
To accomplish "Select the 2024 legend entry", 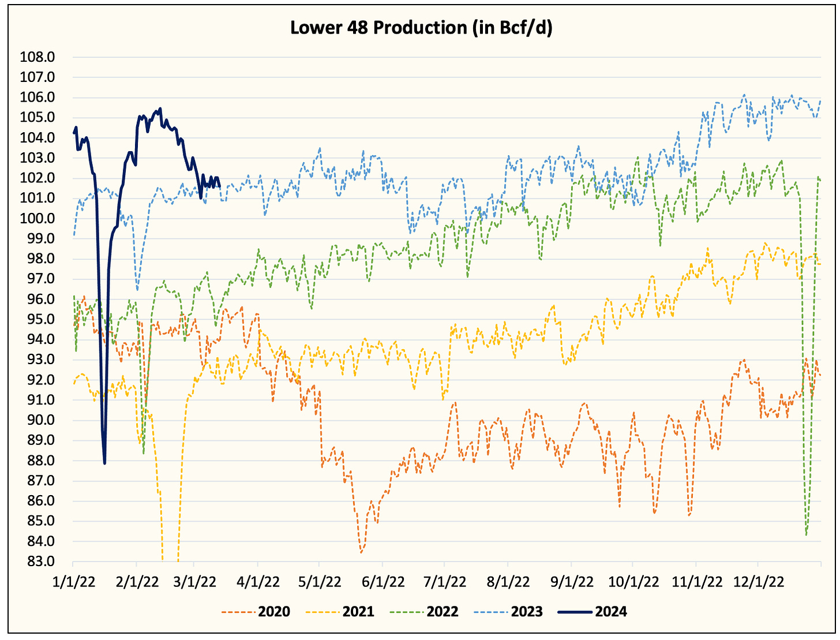I will coord(592,612).
